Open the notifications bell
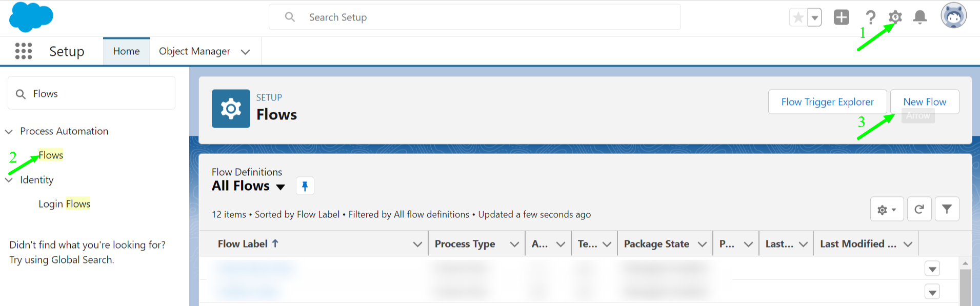 click(x=920, y=17)
